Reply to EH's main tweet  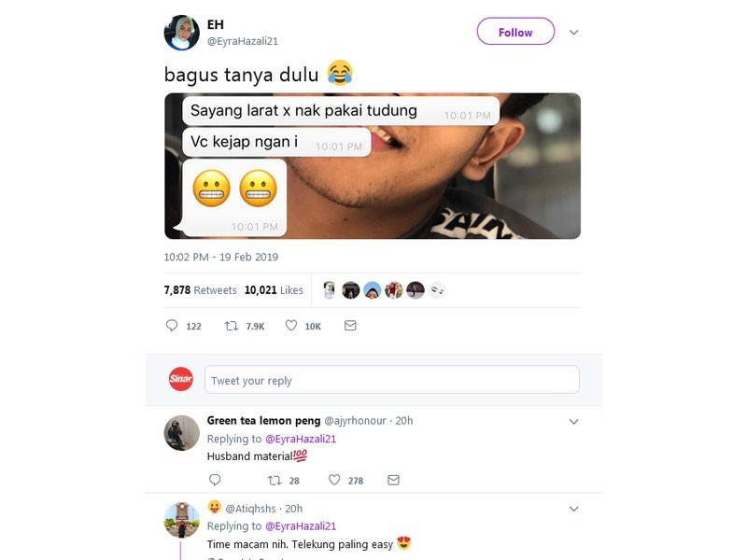pos(172,326)
